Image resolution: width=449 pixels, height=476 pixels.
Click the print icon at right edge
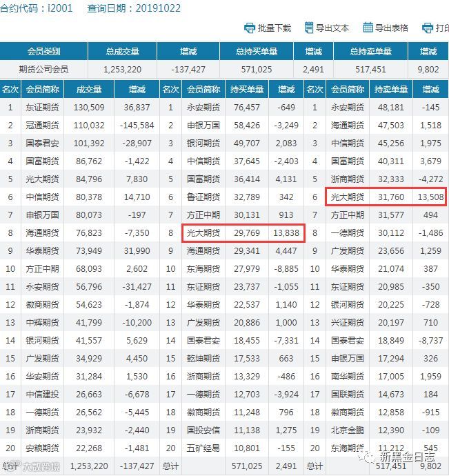point(428,28)
